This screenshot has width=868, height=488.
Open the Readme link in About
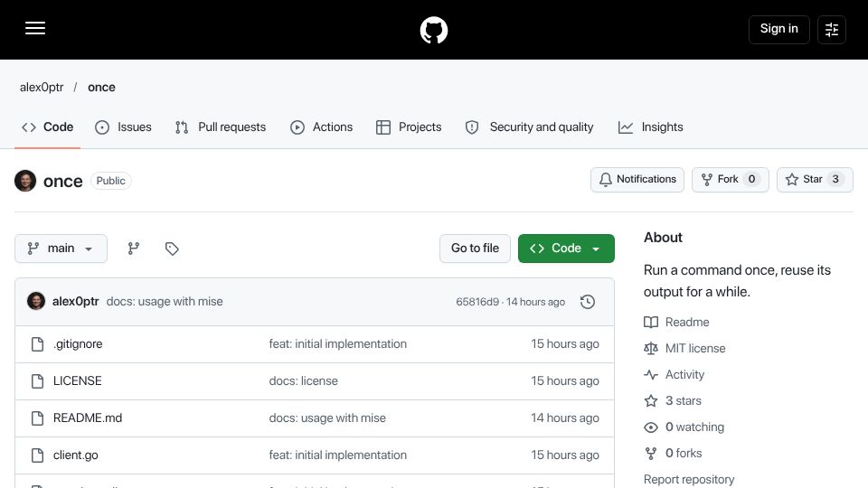[x=687, y=322]
